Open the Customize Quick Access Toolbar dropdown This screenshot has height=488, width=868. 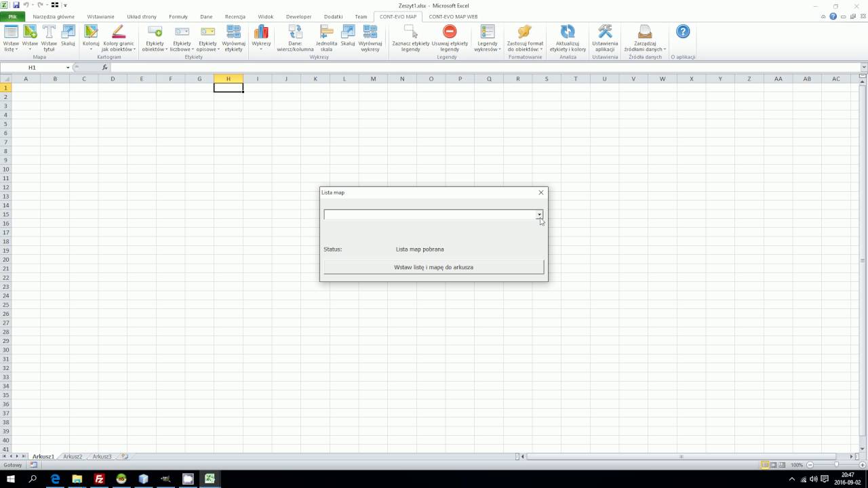(65, 5)
